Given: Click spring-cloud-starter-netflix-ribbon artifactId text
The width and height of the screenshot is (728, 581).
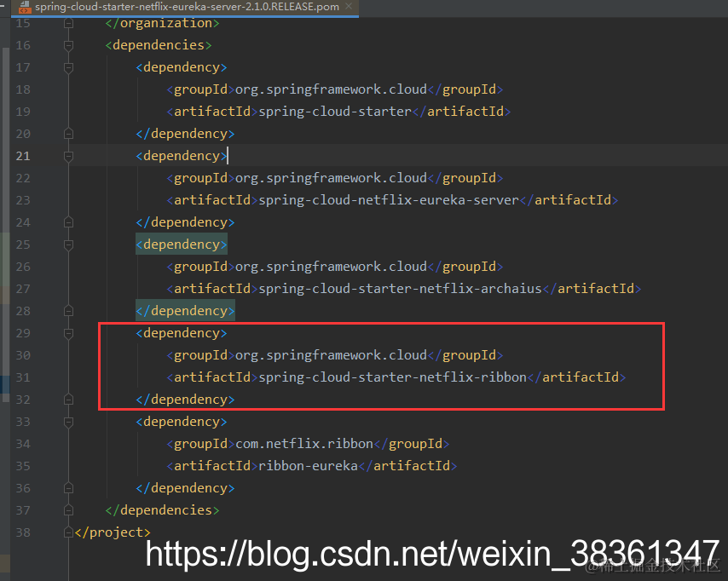Looking at the screenshot, I should click(x=392, y=377).
